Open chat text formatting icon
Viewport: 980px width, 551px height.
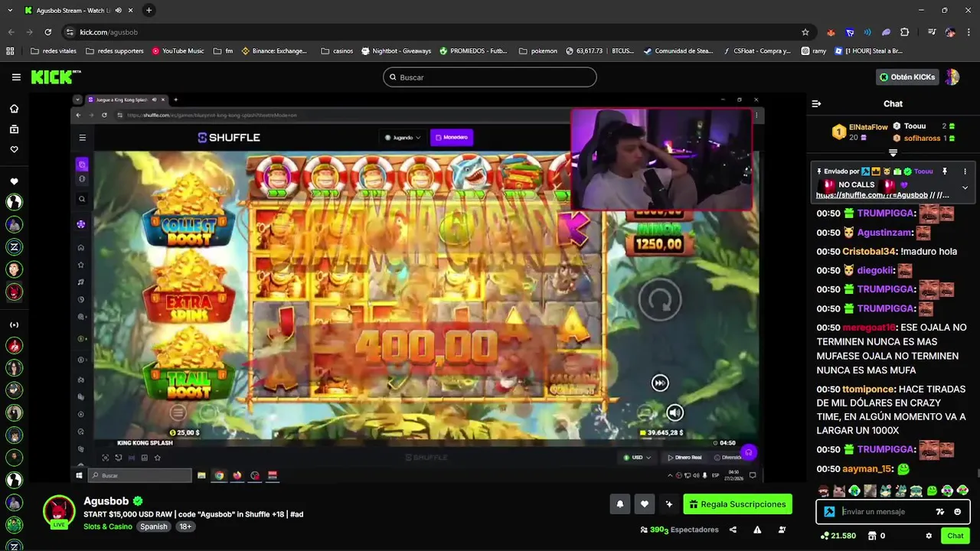click(x=940, y=512)
